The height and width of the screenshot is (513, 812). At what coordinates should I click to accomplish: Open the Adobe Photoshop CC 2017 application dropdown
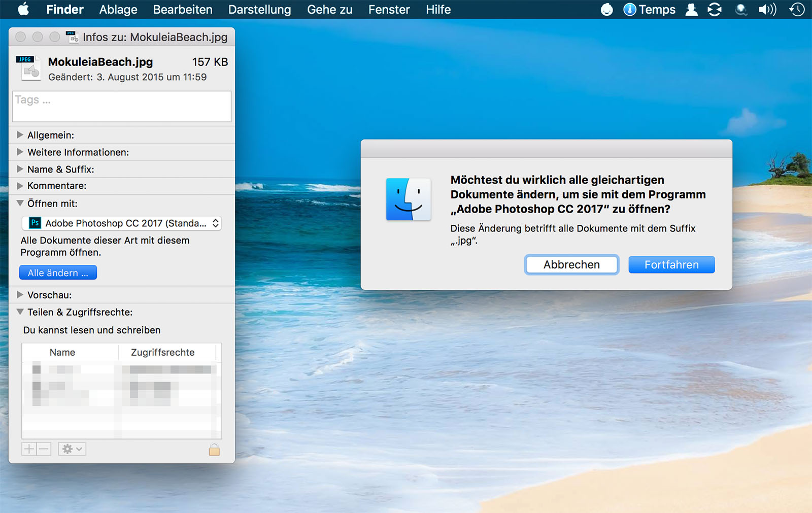[x=122, y=223]
